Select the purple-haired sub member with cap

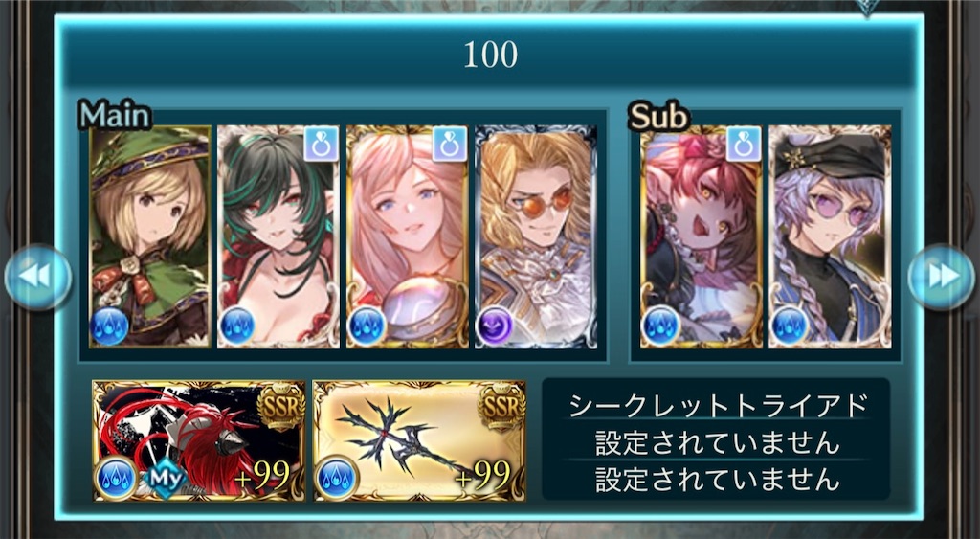tap(830, 236)
